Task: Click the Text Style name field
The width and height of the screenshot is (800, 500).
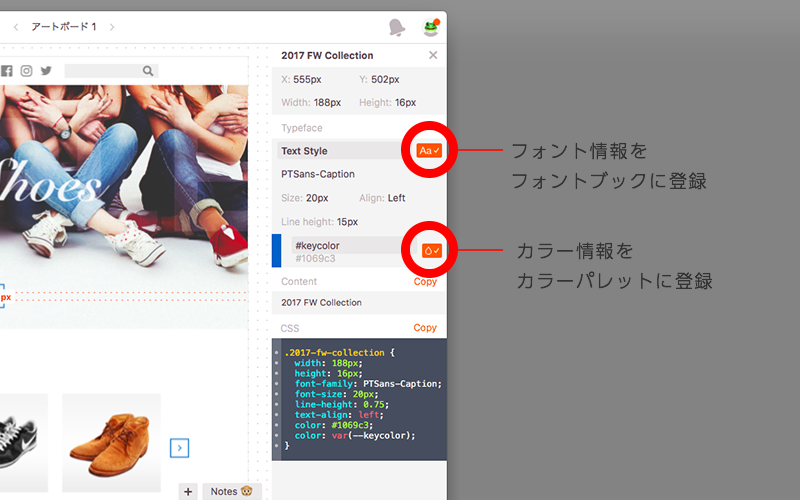Action: pos(345,151)
